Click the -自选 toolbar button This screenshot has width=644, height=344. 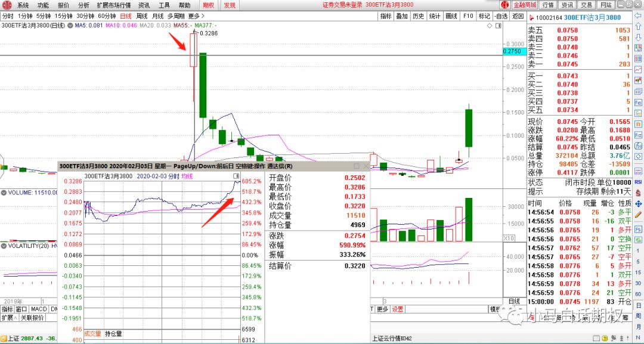pyautogui.click(x=501, y=16)
